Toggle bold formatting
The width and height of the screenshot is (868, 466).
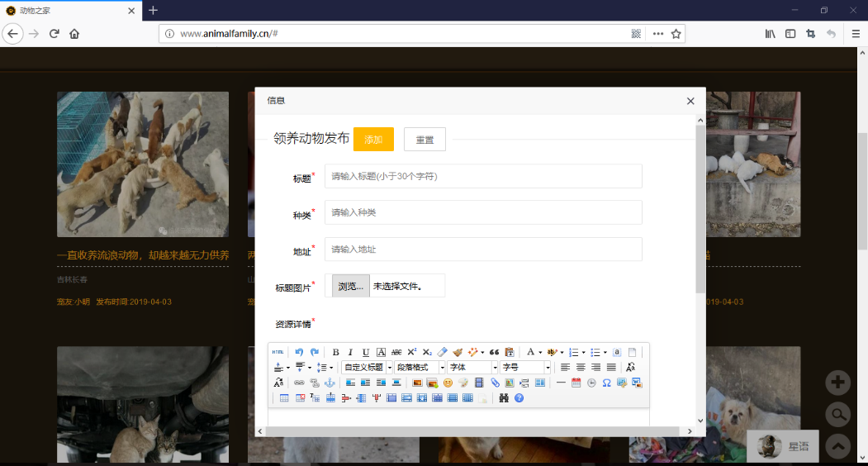click(335, 352)
